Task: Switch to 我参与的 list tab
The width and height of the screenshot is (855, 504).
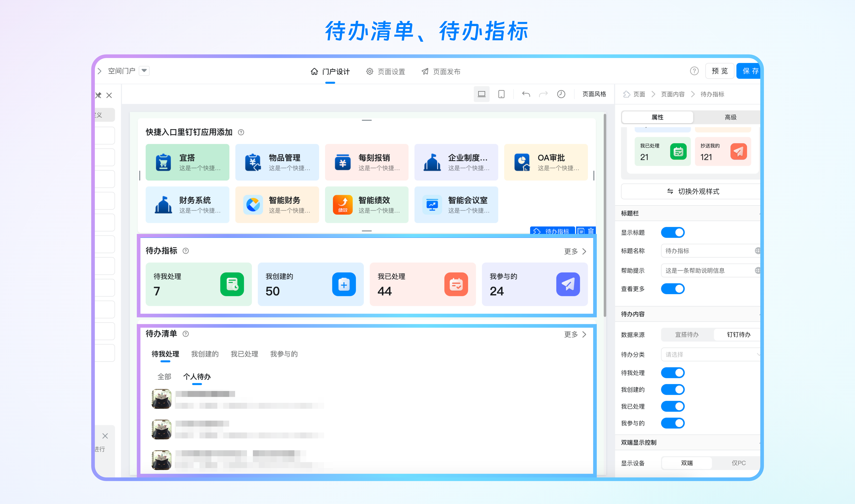Action: 284,354
